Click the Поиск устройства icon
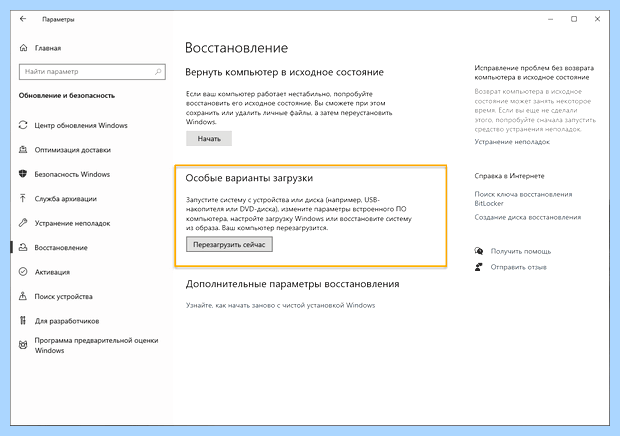620x436 pixels. [x=23, y=296]
